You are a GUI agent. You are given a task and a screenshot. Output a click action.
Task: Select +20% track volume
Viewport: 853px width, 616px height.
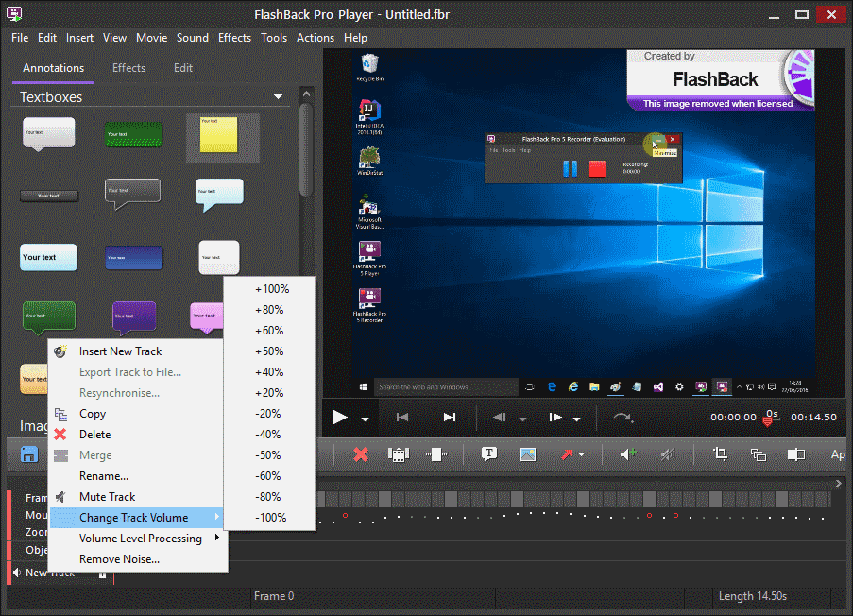pos(269,393)
